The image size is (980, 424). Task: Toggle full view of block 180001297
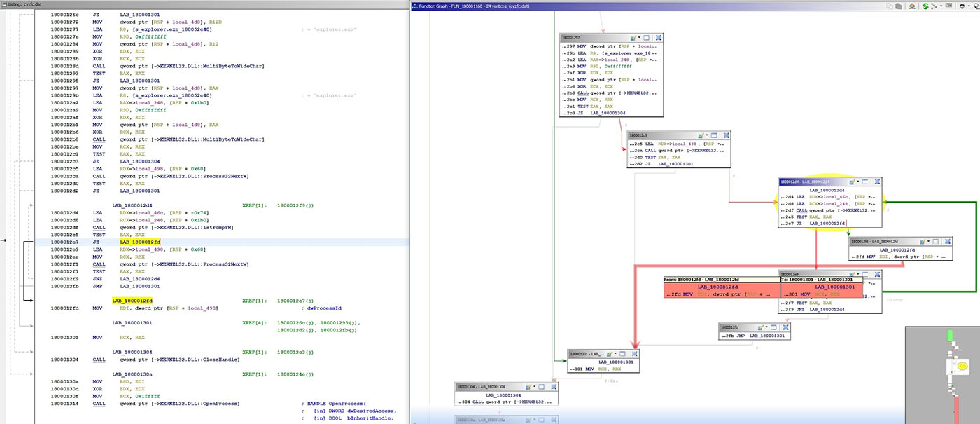pyautogui.click(x=647, y=37)
